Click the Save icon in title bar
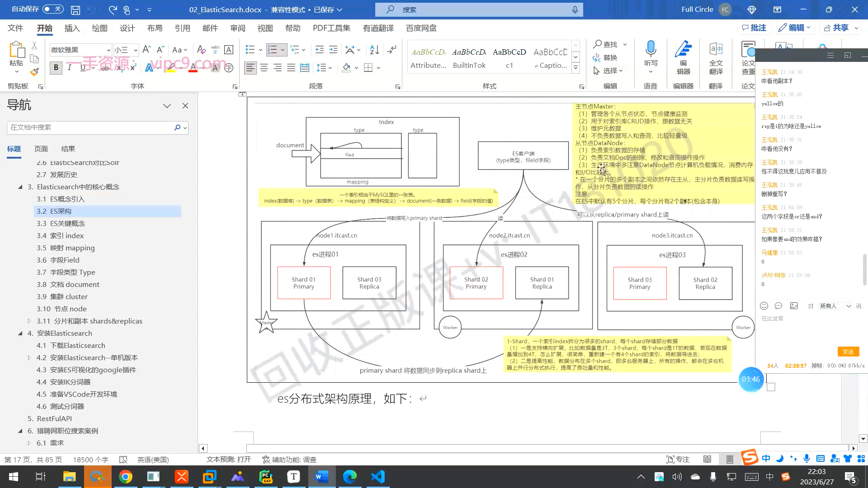This screenshot has width=868, height=488. (75, 9)
